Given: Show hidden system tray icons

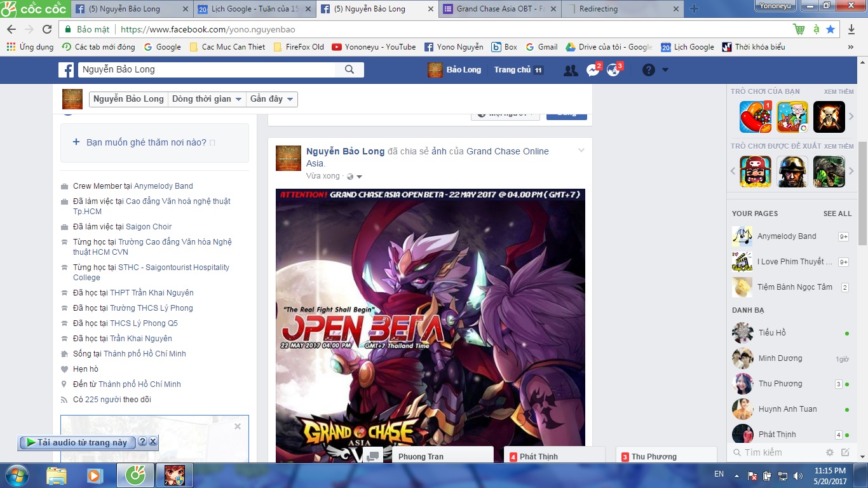Looking at the screenshot, I should coord(736,475).
